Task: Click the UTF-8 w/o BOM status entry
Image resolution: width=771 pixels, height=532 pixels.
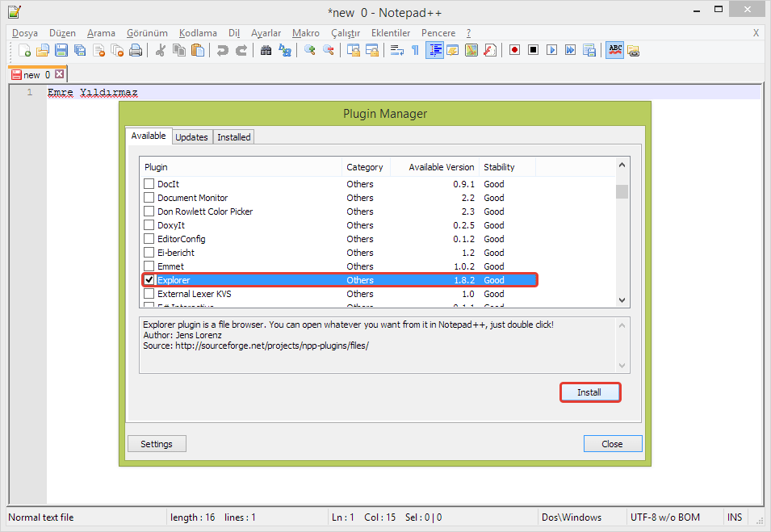Action: click(664, 517)
